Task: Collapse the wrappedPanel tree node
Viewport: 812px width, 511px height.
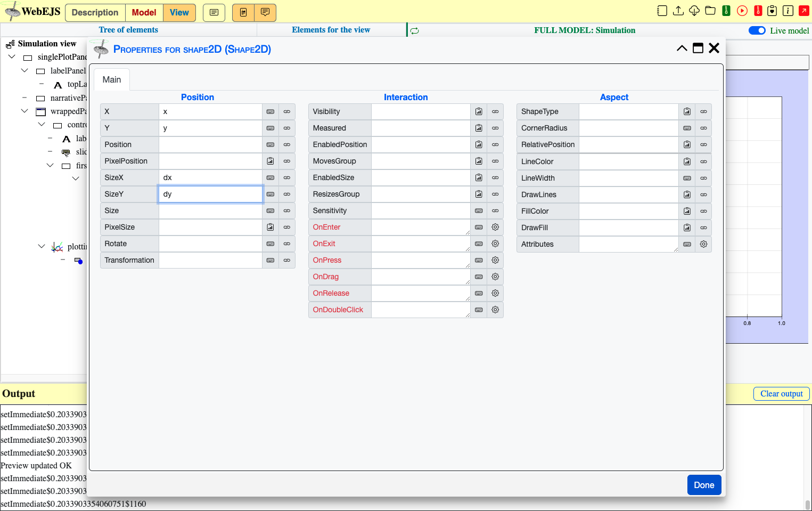Action: click(24, 111)
